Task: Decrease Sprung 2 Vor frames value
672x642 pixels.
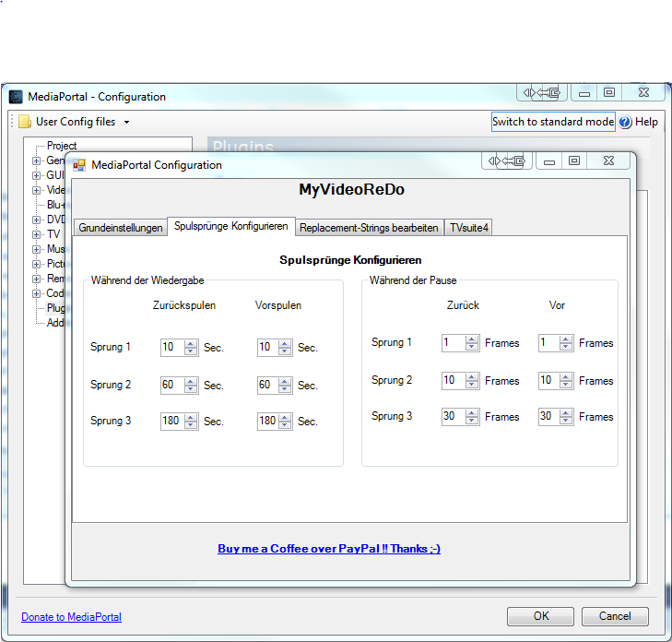Action: (566, 385)
